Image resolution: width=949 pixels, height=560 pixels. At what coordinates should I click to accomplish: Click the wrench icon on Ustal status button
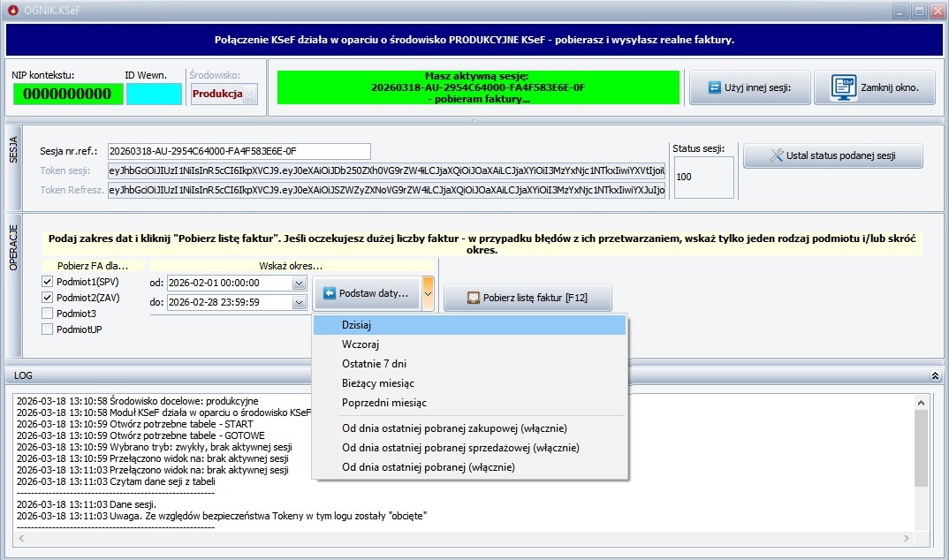pyautogui.click(x=777, y=156)
